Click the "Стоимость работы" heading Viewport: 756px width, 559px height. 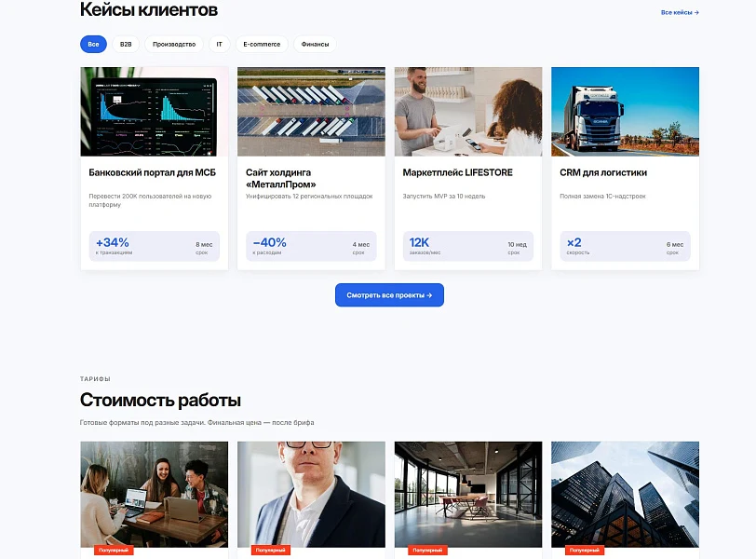point(160,401)
